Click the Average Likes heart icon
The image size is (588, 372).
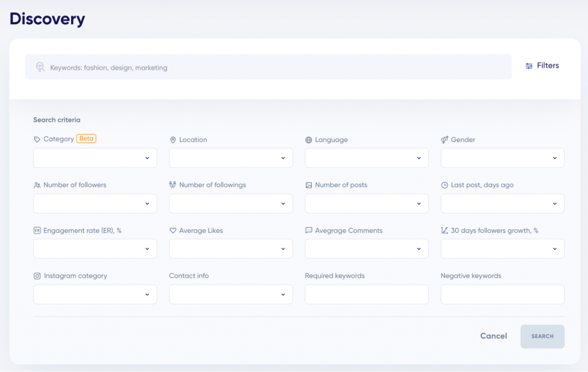(173, 231)
